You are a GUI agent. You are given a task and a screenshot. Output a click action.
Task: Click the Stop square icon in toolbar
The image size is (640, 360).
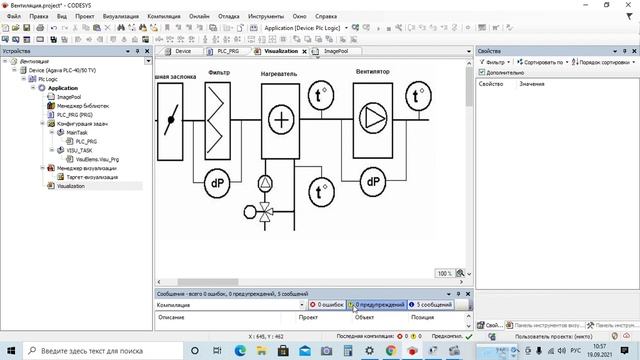[388, 28]
